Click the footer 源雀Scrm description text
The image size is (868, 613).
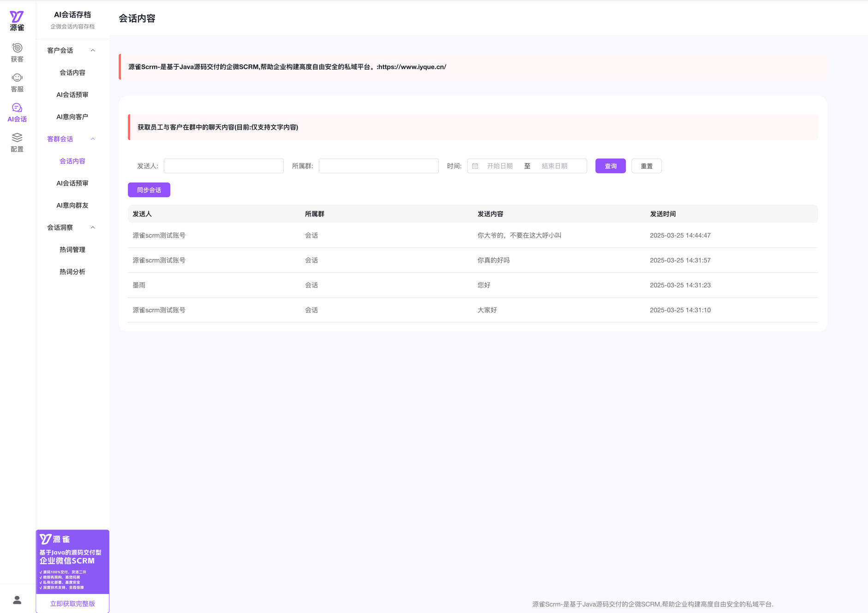point(652,604)
